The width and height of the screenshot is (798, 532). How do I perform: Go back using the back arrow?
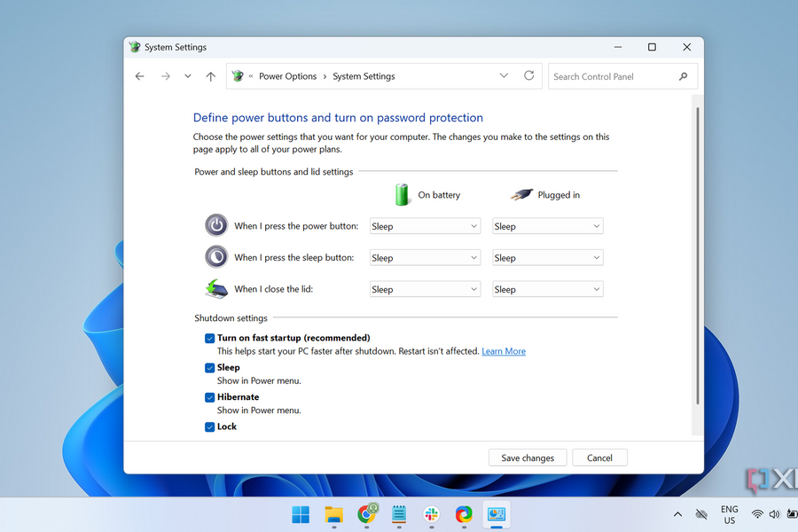(x=139, y=76)
